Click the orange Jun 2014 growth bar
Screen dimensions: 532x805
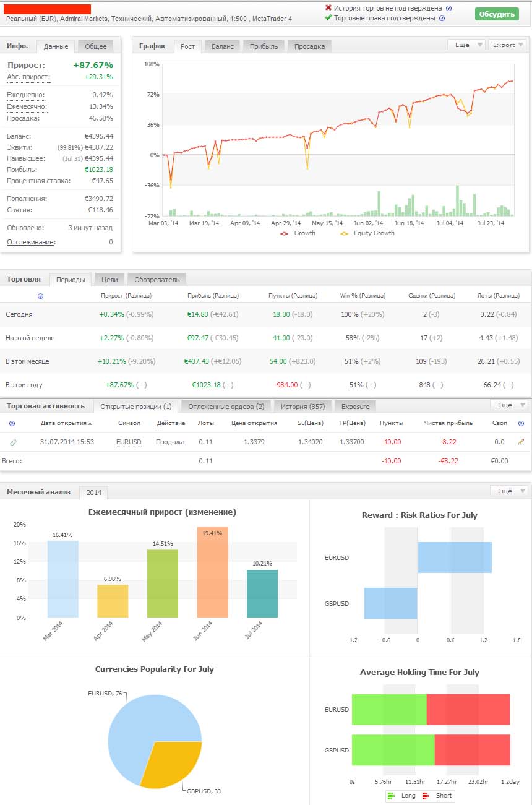pyautogui.click(x=212, y=572)
